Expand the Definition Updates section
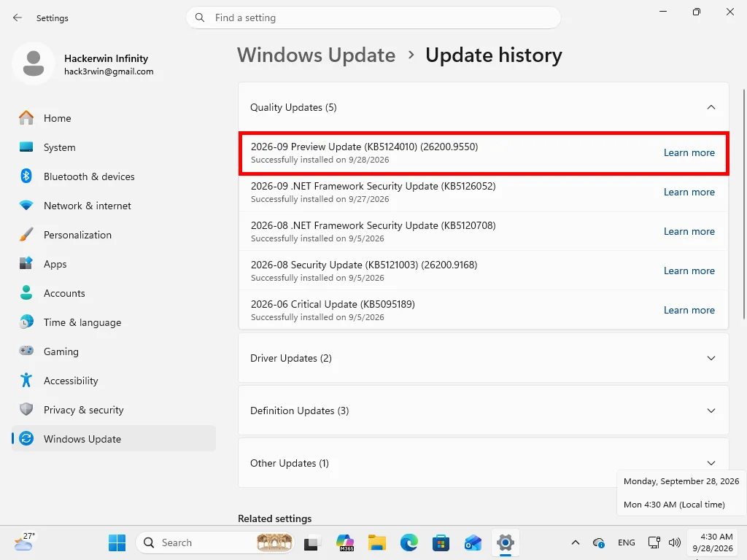The image size is (747, 560). 711,411
